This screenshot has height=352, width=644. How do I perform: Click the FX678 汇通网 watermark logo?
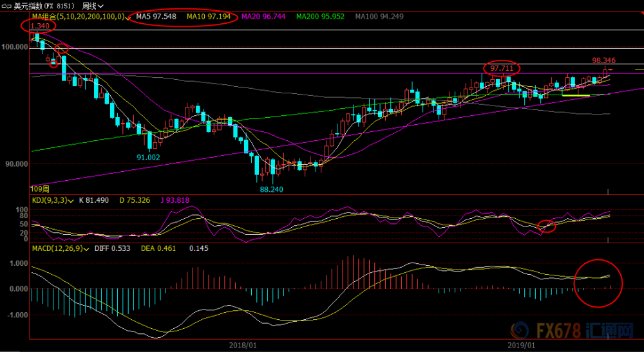click(x=572, y=330)
